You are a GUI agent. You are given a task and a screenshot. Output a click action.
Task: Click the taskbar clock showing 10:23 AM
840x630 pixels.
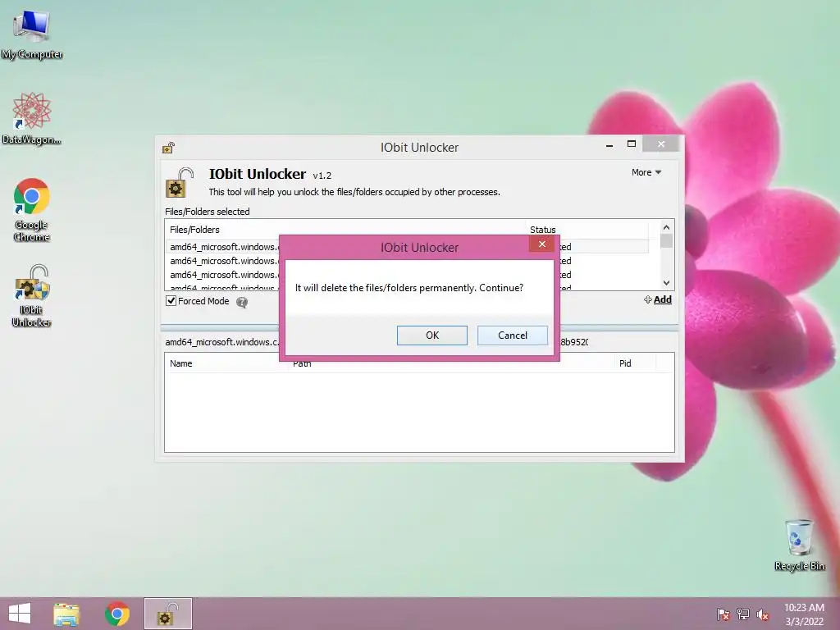(x=804, y=614)
